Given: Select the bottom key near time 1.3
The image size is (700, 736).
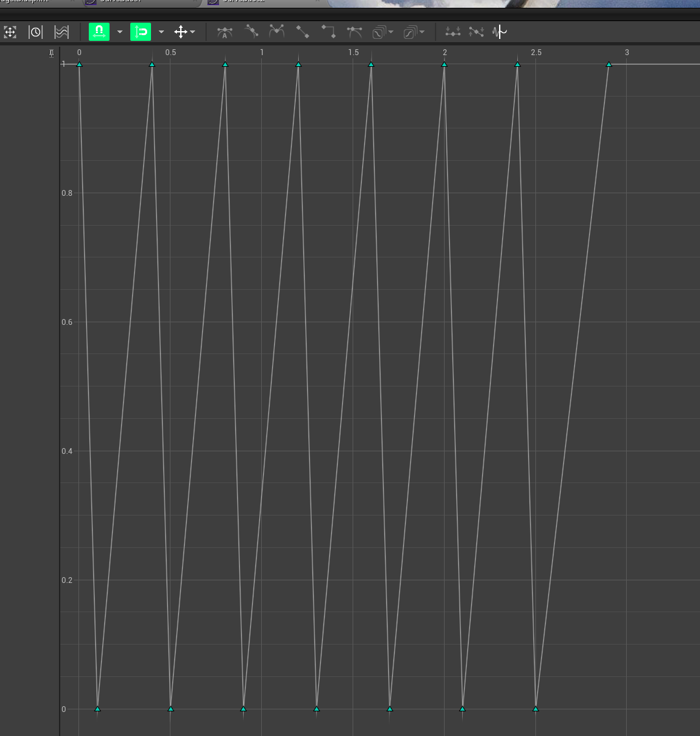Looking at the screenshot, I should (x=317, y=709).
